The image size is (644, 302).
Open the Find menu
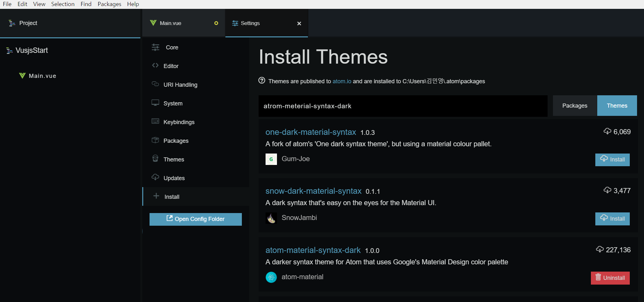pyautogui.click(x=86, y=4)
